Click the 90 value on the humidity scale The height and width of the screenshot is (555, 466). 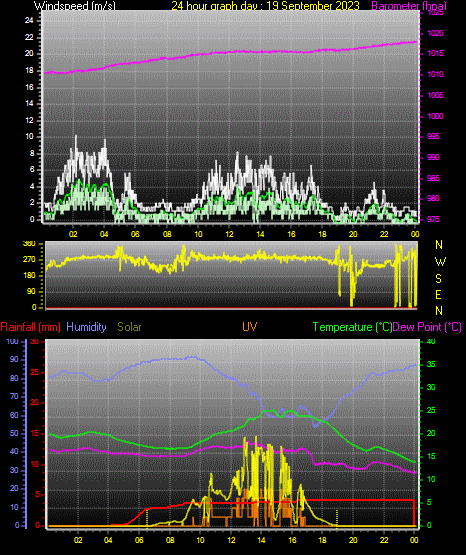click(x=14, y=360)
